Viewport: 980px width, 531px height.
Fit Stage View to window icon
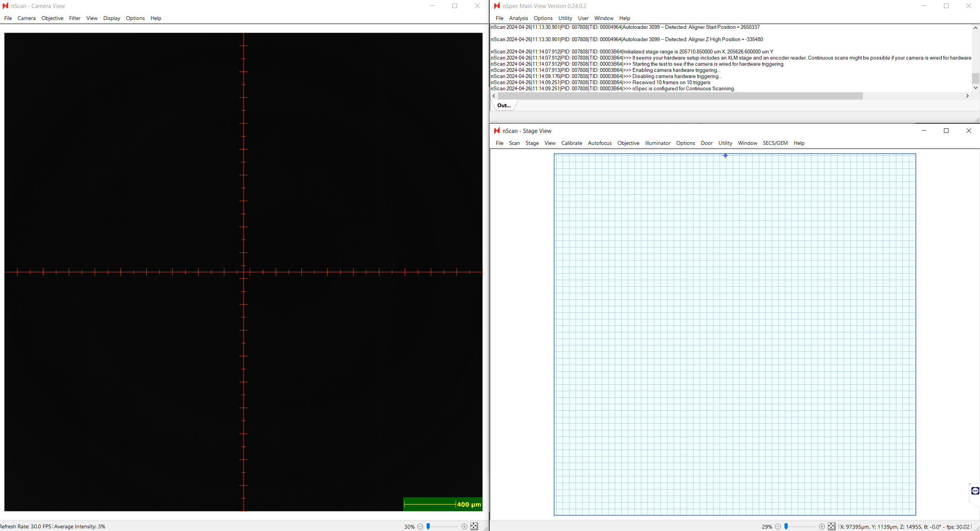pos(831,526)
